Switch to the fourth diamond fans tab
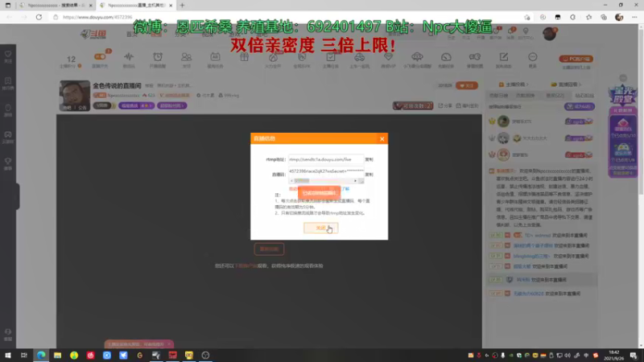Viewport: 644px width, 362px height. coord(584,95)
